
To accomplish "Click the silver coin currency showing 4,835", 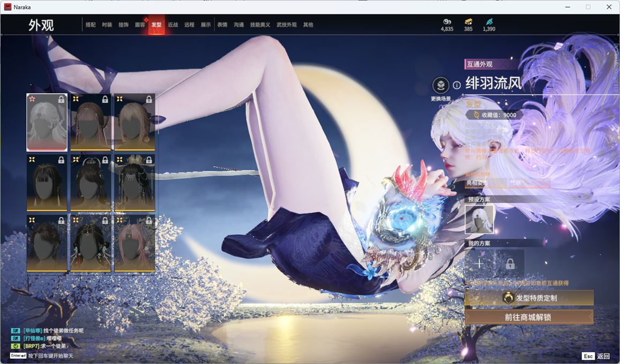I will [447, 25].
